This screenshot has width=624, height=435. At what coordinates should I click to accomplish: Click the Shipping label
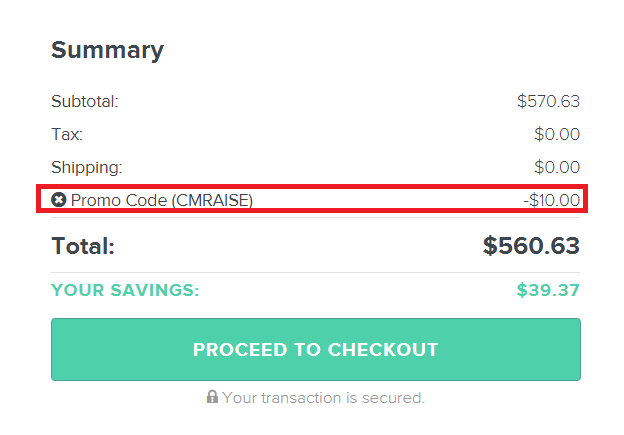[87, 168]
